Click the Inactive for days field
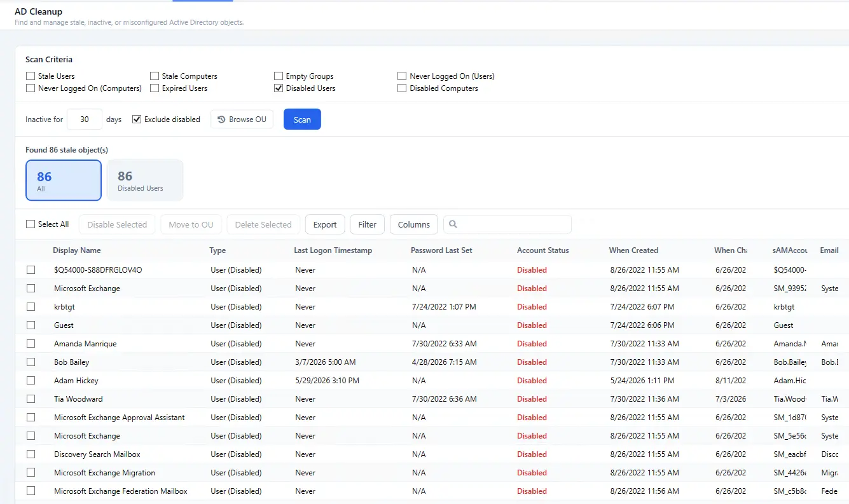 click(85, 119)
